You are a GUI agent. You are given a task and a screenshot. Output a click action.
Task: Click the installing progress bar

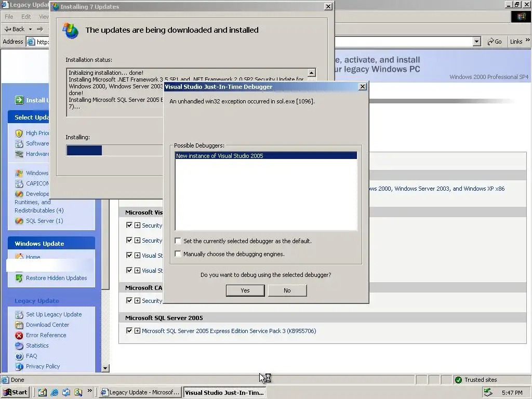pyautogui.click(x=115, y=150)
